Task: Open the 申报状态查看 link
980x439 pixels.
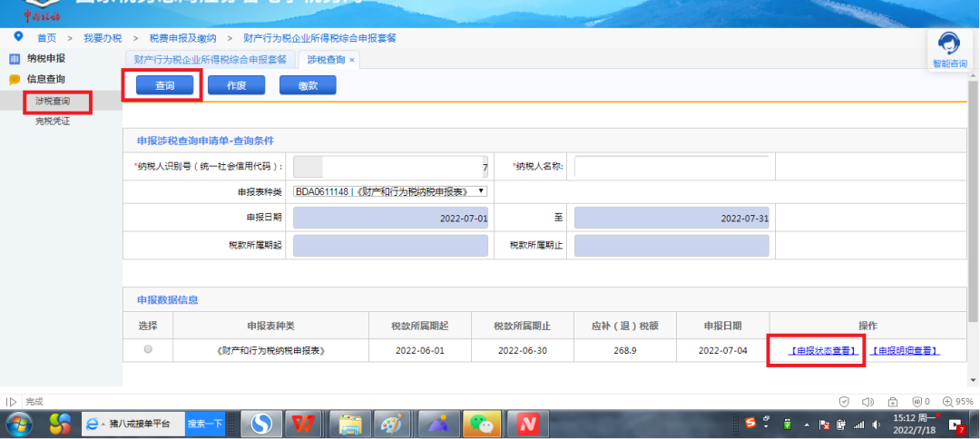Action: pyautogui.click(x=822, y=350)
